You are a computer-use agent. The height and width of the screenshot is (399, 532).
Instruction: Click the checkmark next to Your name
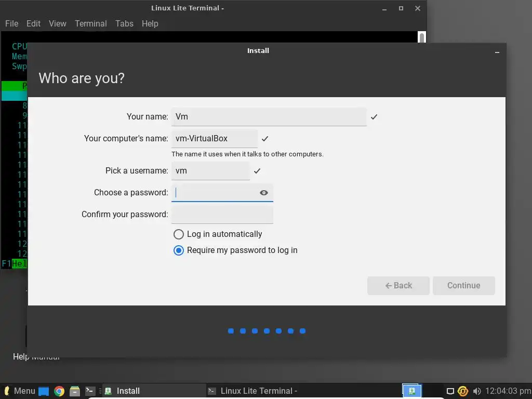pos(374,117)
